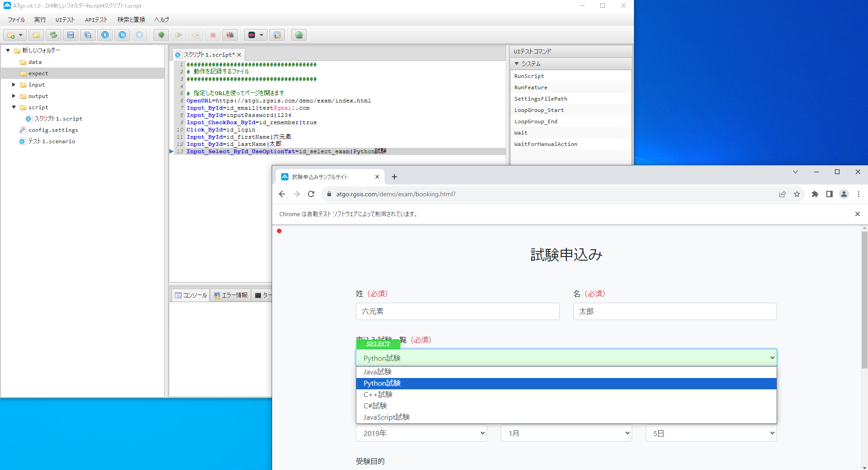Collapse the システム command section
The height and width of the screenshot is (470, 868).
pyautogui.click(x=517, y=63)
